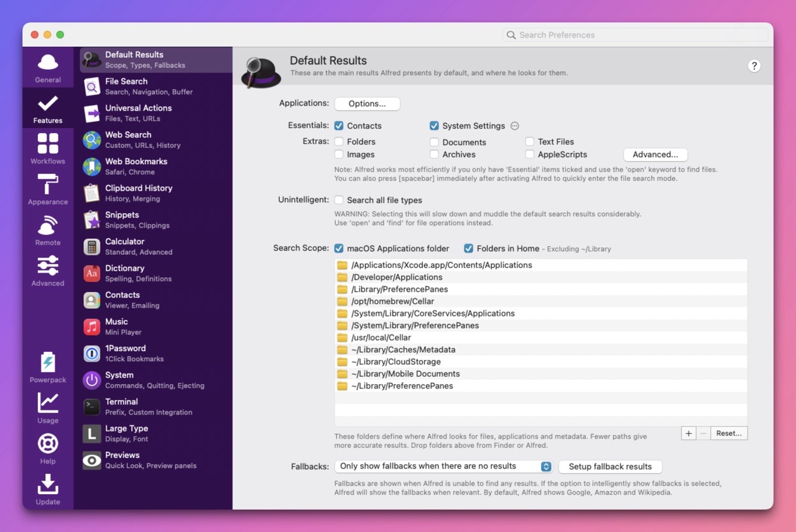The image size is (796, 532).
Task: Select Universal Actions feature
Action: [155, 113]
